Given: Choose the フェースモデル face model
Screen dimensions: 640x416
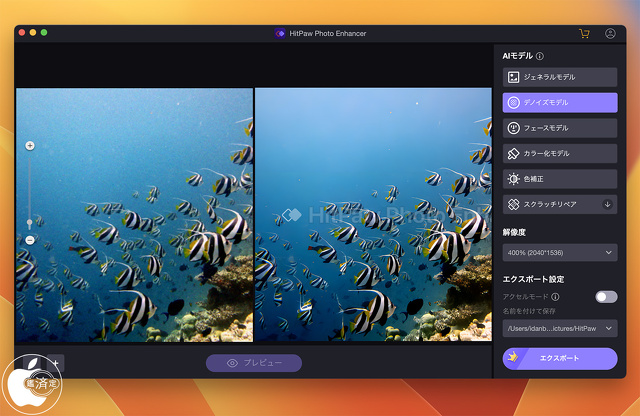Looking at the screenshot, I should pyautogui.click(x=560, y=128).
